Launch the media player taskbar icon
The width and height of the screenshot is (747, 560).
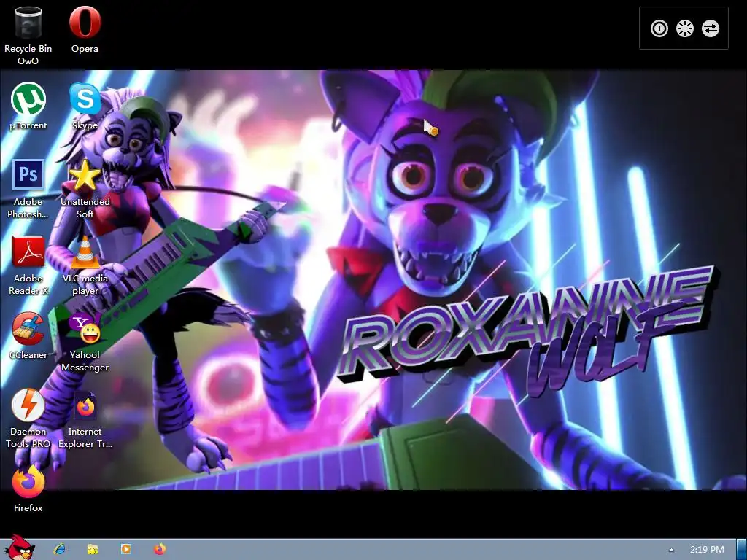tap(125, 549)
